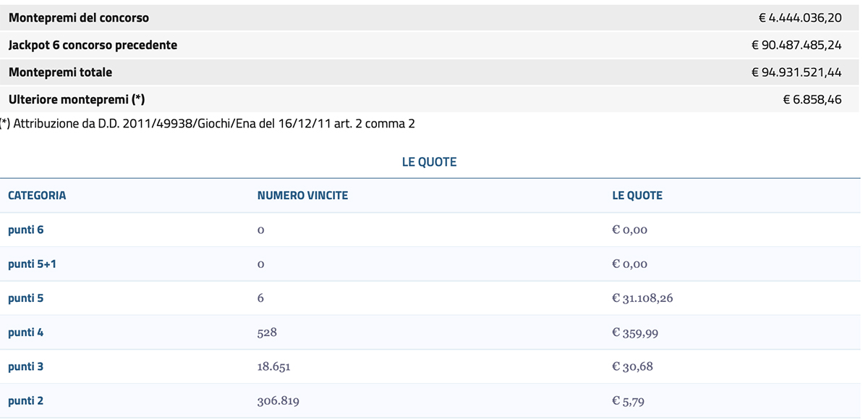Click the "punti 6" category link
Screen dimensions: 868x420
[26, 230]
